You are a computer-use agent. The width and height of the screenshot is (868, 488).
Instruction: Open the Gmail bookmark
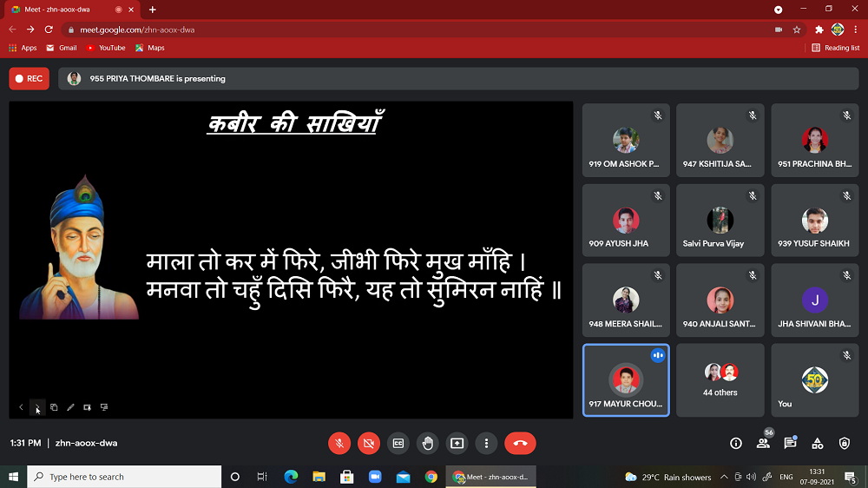coord(62,48)
